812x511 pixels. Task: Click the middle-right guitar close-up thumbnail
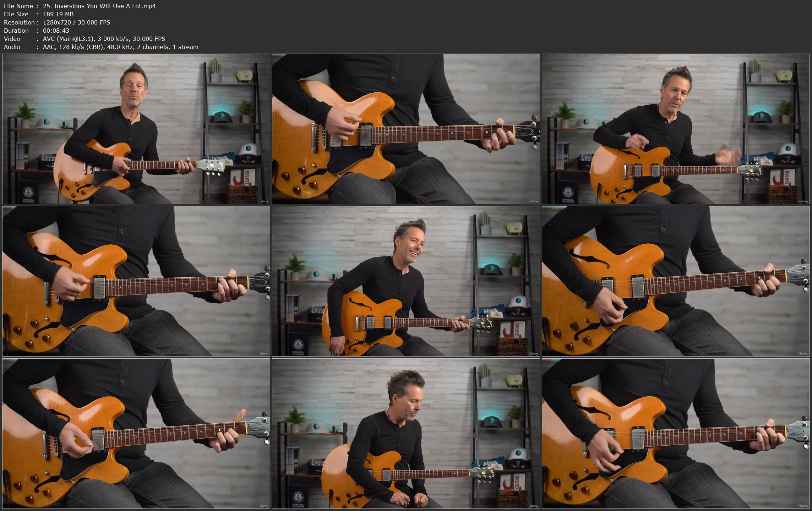(676, 281)
